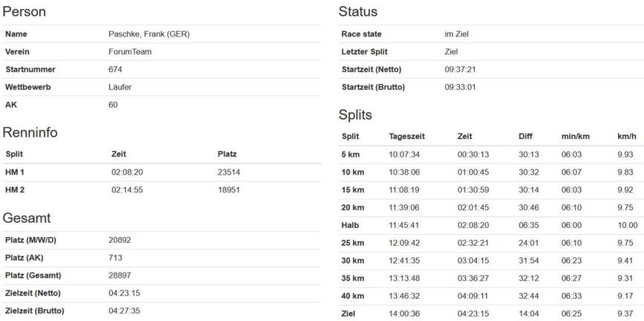Viewport: 644px width, 321px height.
Task: Click the 10 km time 01:00:45
Action: tap(473, 172)
